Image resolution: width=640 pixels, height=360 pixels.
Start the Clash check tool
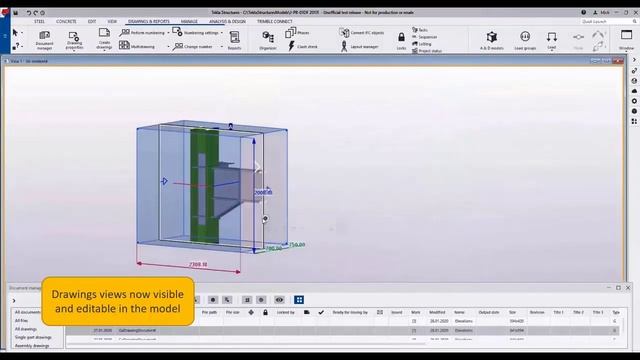point(302,46)
